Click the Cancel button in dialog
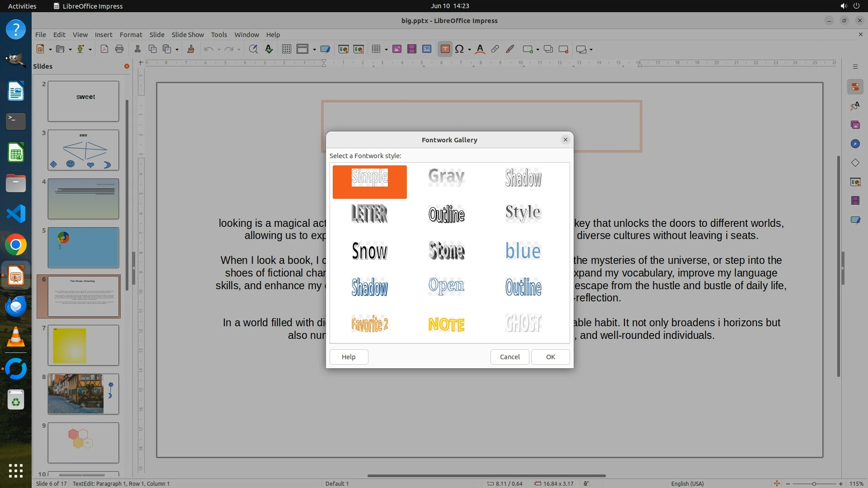Viewport: 868px width, 488px height. tap(509, 357)
